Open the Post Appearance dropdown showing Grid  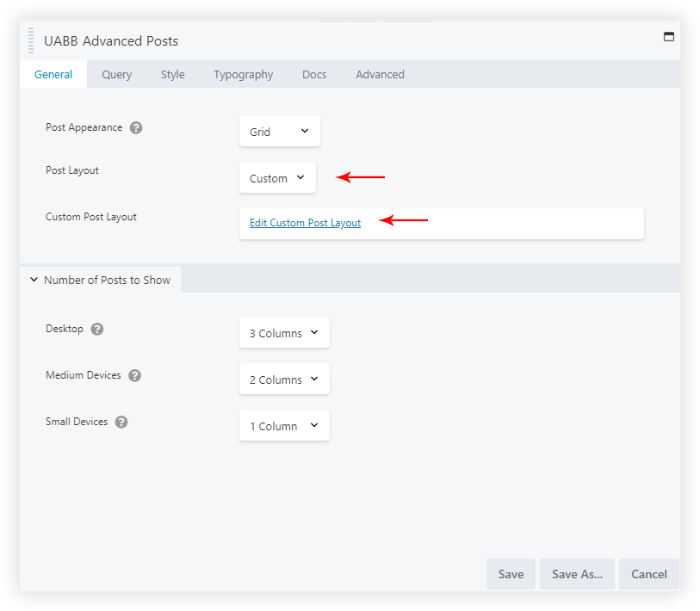pos(279,132)
